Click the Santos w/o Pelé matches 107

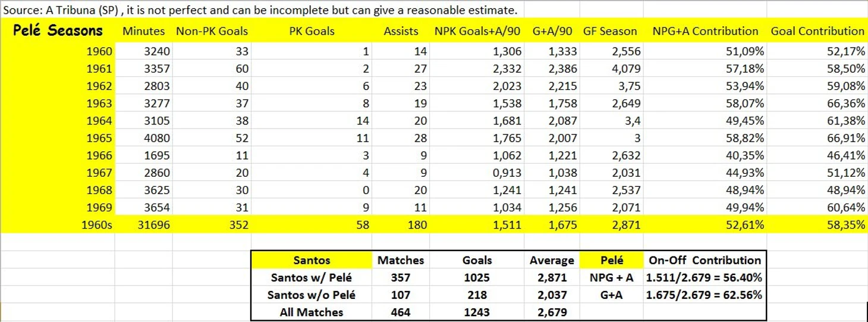pyautogui.click(x=401, y=295)
